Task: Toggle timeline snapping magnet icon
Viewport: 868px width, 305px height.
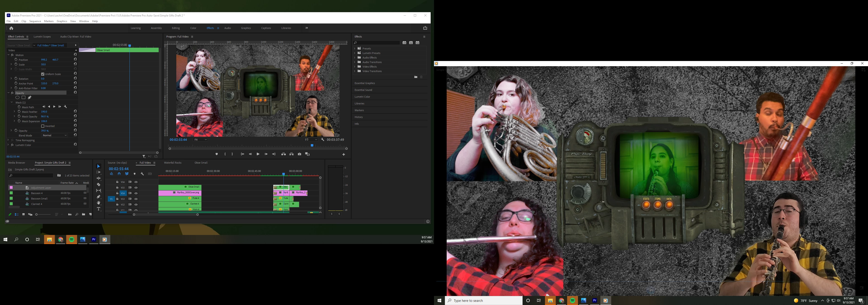Action: tap(119, 174)
